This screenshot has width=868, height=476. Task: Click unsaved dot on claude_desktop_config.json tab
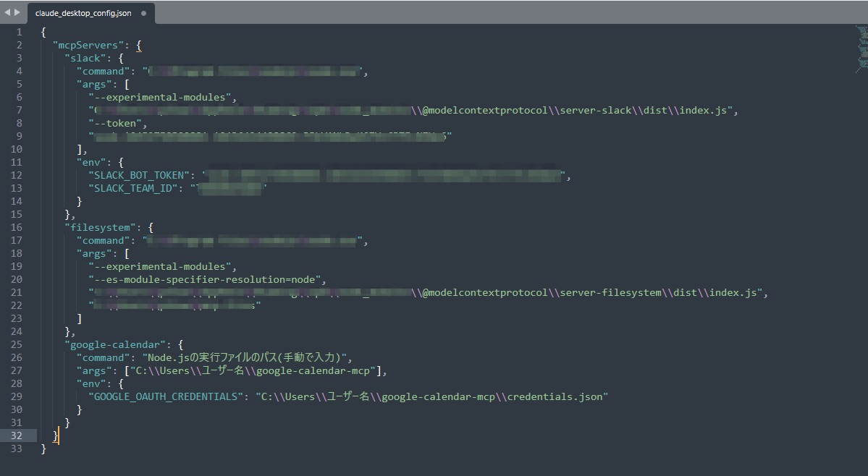tap(144, 13)
